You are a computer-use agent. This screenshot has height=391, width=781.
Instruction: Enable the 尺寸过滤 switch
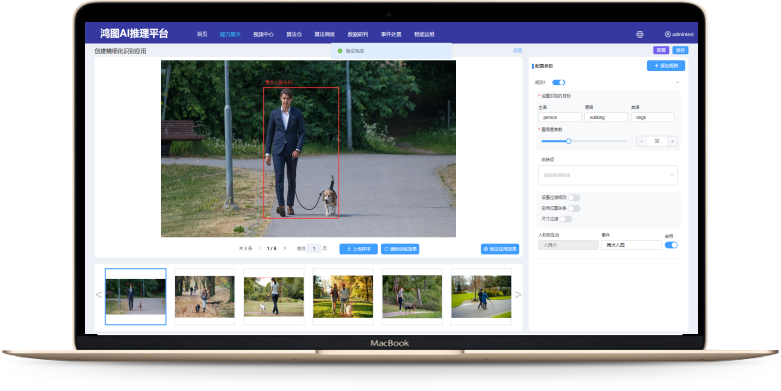pyautogui.click(x=565, y=219)
